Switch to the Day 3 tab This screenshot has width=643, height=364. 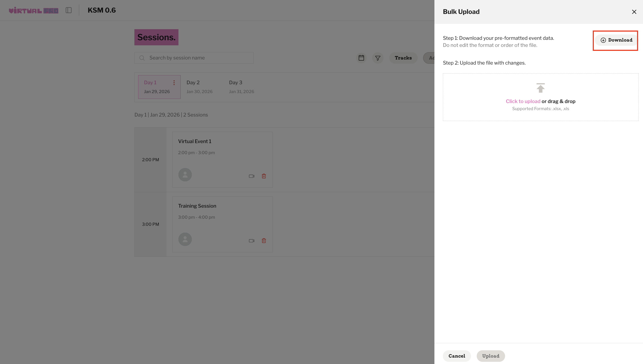click(x=242, y=87)
